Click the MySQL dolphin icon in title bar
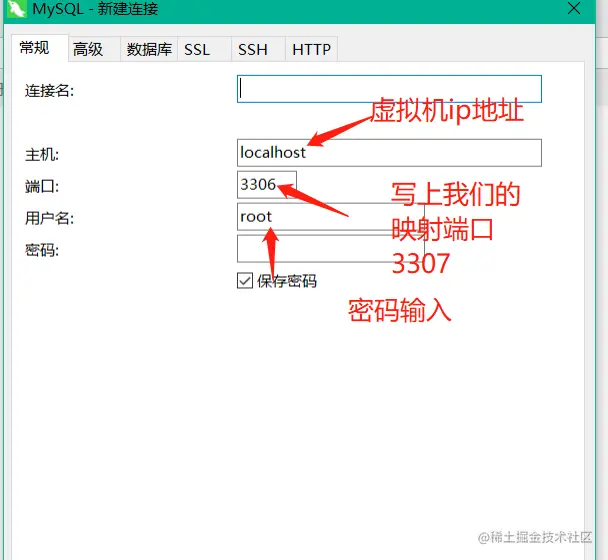The width and height of the screenshot is (608, 560). [x=16, y=9]
